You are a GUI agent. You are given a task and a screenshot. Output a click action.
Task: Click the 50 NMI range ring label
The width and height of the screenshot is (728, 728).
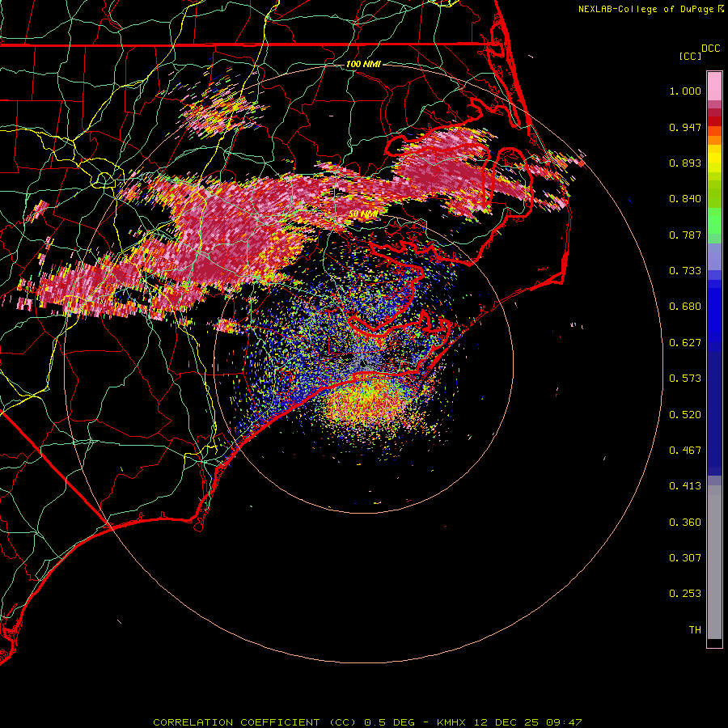pyautogui.click(x=363, y=214)
